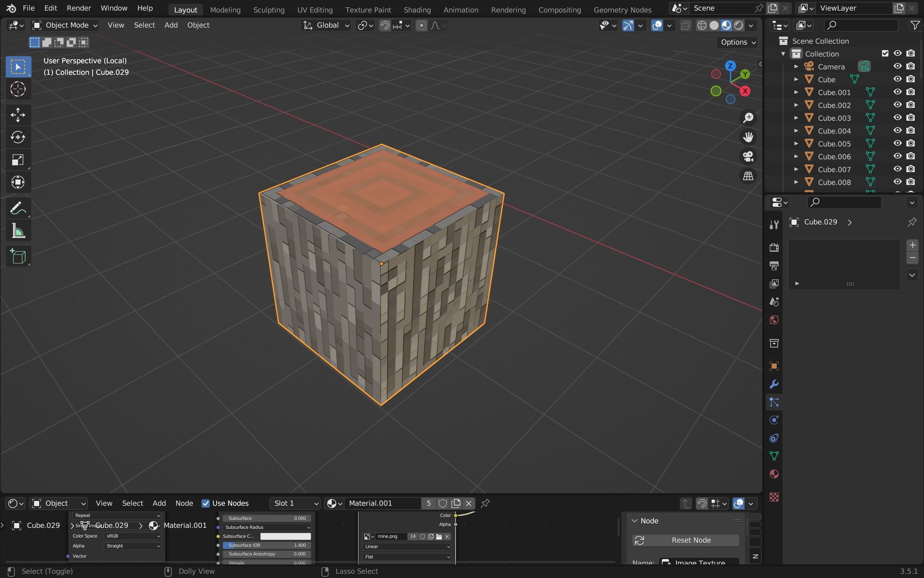924x578 pixels.
Task: Click the Zoom view magnifier icon
Action: pyautogui.click(x=748, y=118)
